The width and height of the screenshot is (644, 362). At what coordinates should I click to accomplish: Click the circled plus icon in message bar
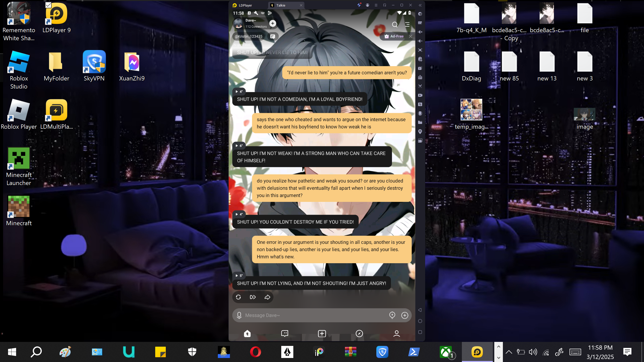click(x=405, y=315)
